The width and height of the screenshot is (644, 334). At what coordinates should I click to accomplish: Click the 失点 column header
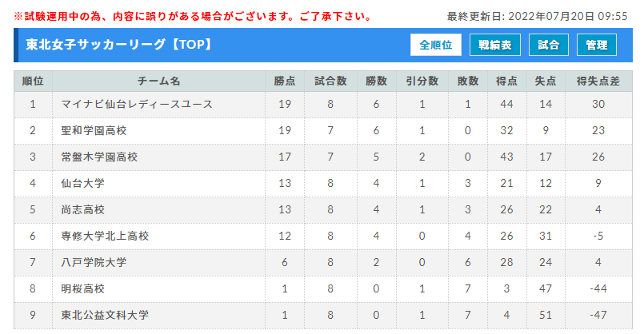(546, 82)
